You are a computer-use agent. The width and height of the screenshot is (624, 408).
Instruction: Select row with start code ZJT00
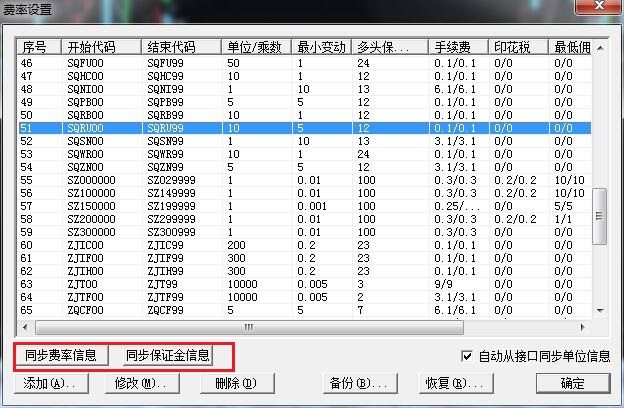[x=304, y=284]
